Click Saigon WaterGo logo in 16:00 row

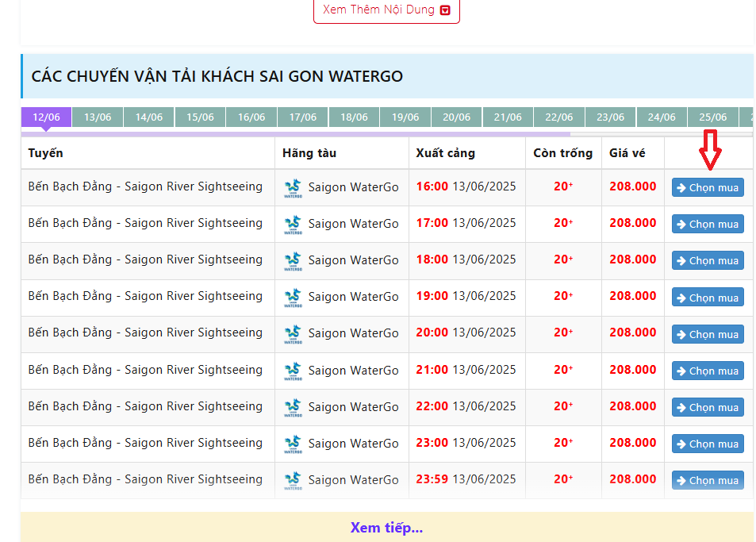(x=293, y=188)
